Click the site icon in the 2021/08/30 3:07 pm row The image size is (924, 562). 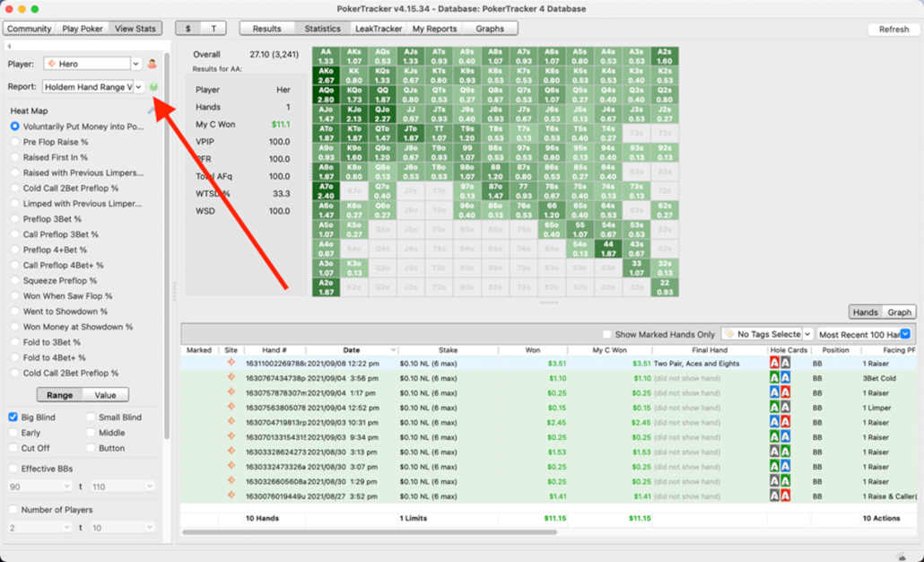tap(231, 466)
